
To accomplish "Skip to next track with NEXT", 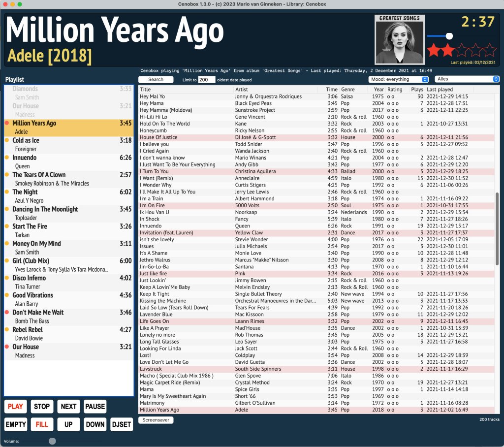I will pos(68,406).
